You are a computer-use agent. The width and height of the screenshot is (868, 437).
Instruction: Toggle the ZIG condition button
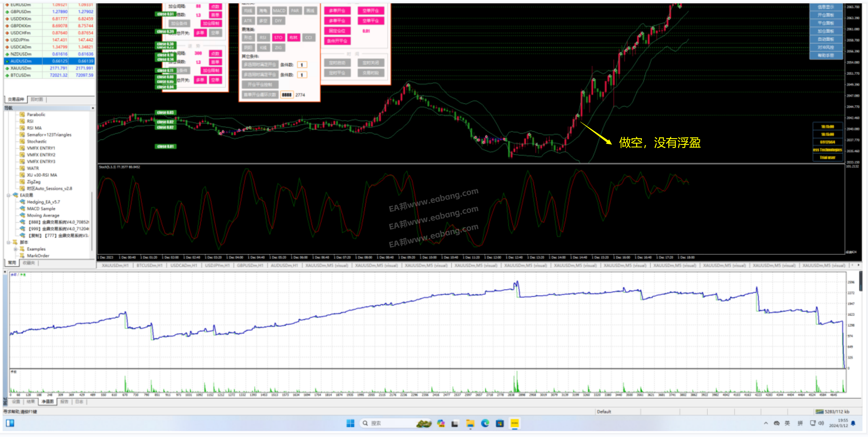(x=278, y=48)
